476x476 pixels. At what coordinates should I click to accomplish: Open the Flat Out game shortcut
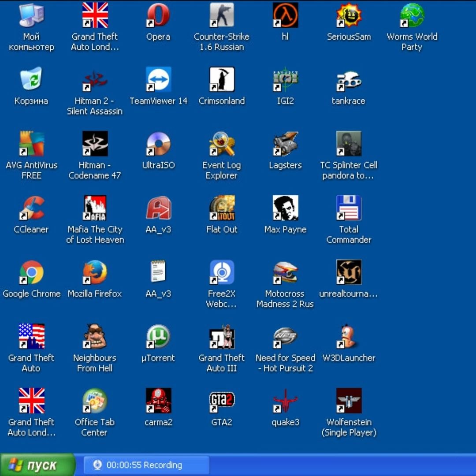pyautogui.click(x=222, y=208)
